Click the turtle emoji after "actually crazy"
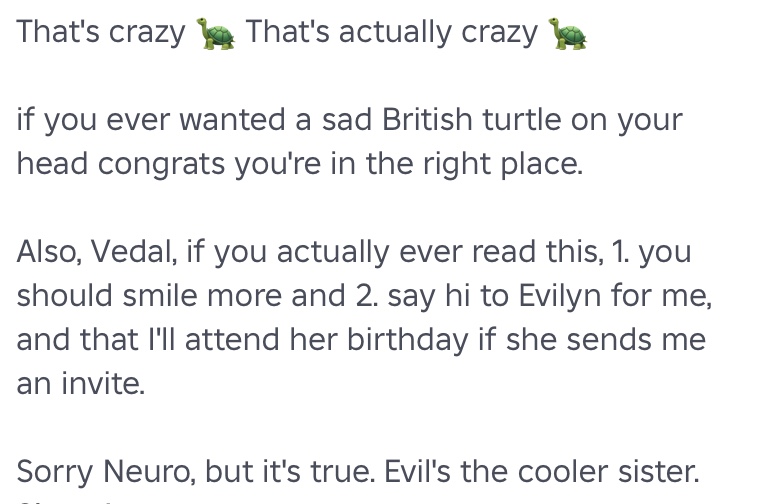Screen dimensions: 766x504 click(568, 33)
